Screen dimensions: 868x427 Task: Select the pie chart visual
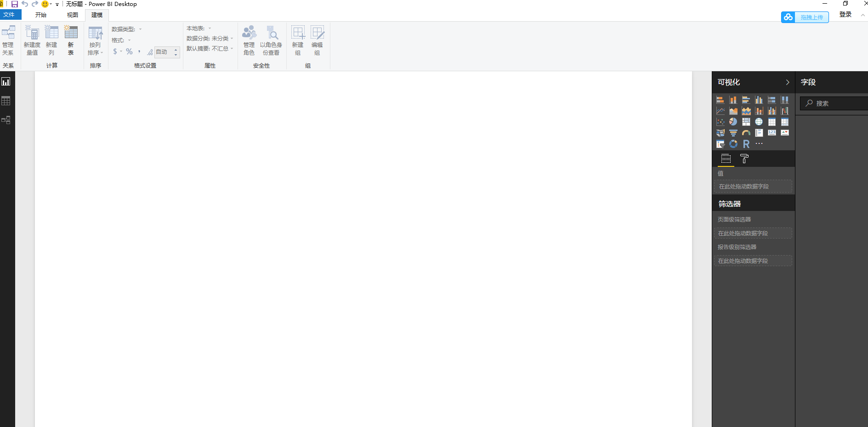[733, 122]
